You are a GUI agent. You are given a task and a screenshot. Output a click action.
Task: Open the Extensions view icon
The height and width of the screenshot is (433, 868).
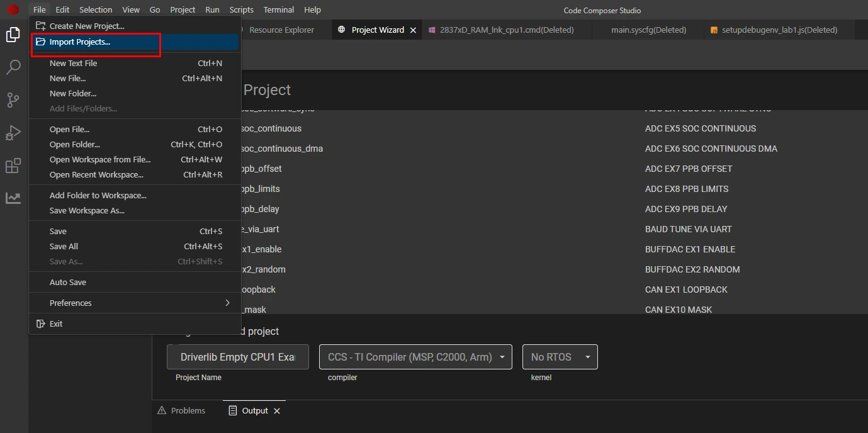pyautogui.click(x=13, y=166)
